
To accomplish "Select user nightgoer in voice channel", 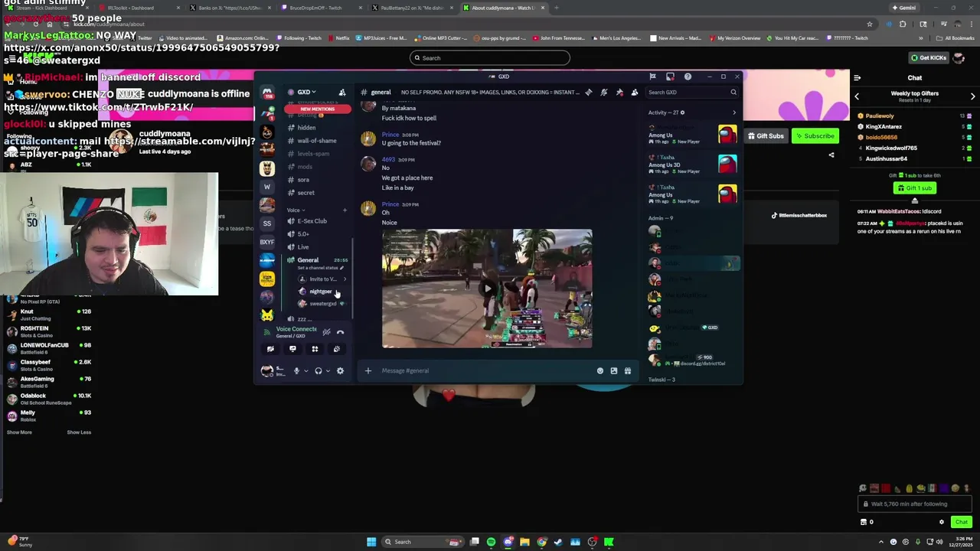I will [321, 292].
